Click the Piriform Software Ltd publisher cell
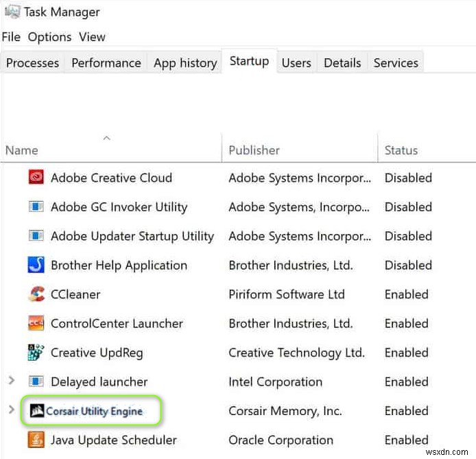Viewport: 476px width, 459px height. 287,294
